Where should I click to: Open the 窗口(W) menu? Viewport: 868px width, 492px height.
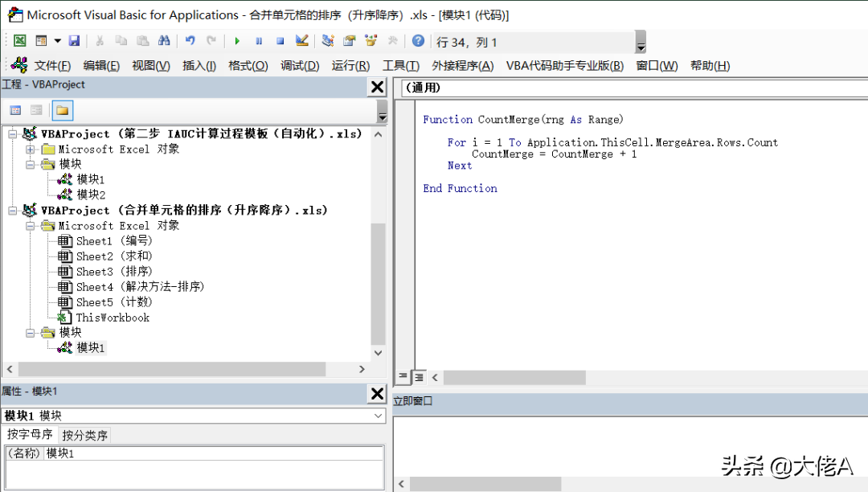pyautogui.click(x=657, y=65)
